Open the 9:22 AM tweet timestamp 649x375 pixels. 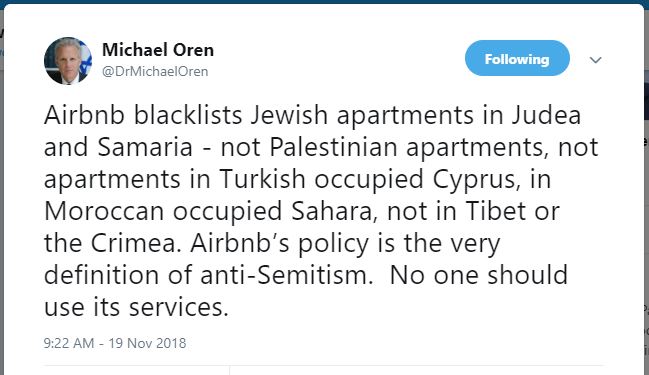tap(69, 343)
